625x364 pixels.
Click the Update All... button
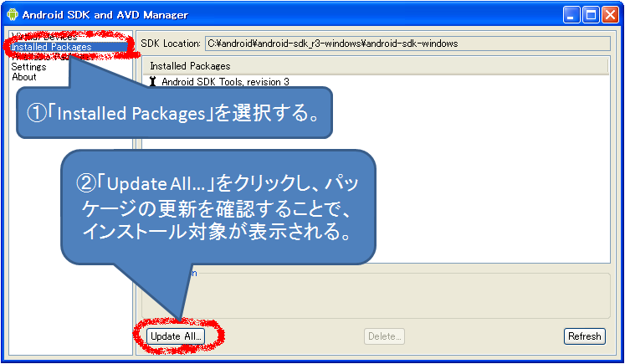pyautogui.click(x=176, y=336)
